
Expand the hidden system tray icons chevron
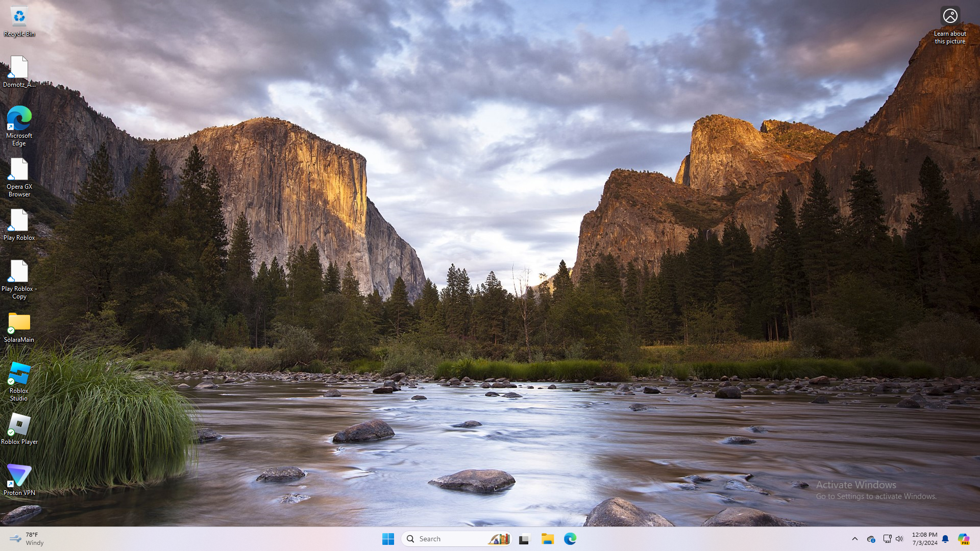[855, 539]
